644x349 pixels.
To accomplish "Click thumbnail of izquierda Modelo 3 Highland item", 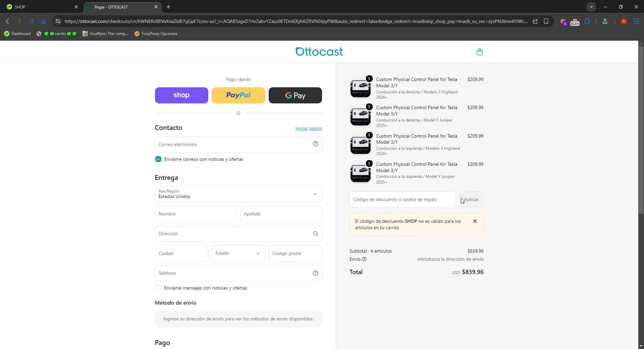I will (361, 144).
